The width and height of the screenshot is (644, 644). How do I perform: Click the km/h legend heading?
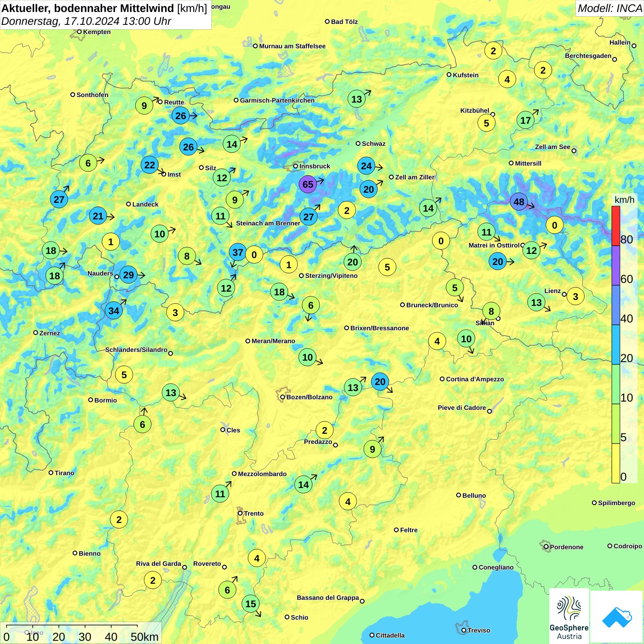click(x=624, y=200)
